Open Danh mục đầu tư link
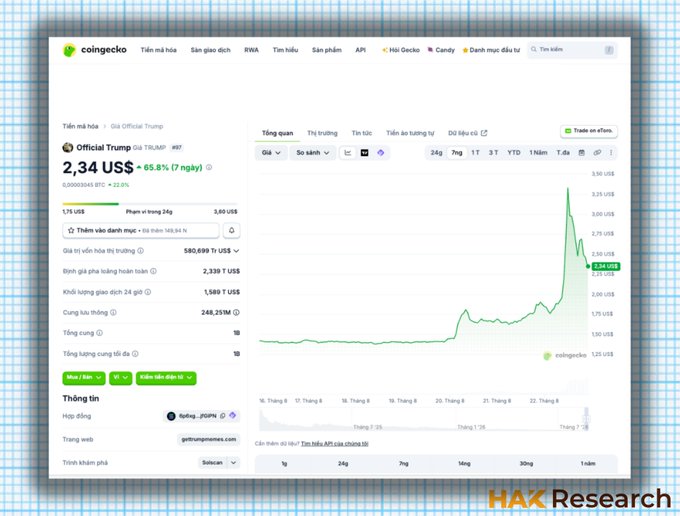 [x=491, y=50]
